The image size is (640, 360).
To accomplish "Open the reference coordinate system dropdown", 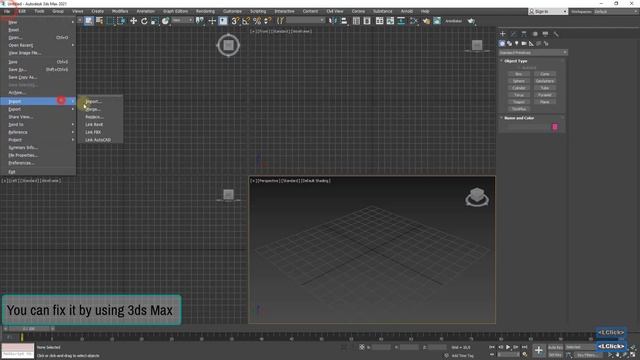I will (183, 20).
